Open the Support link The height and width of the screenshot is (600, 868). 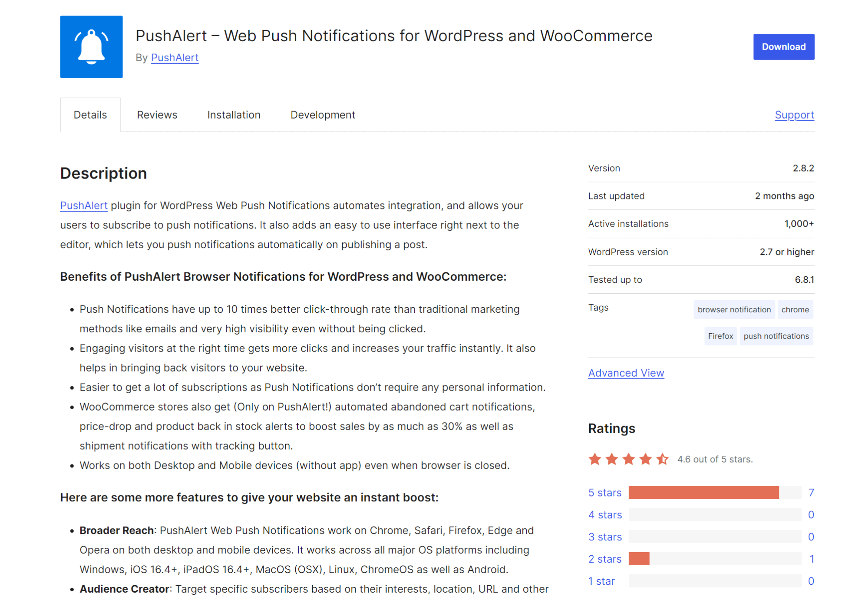pos(794,115)
